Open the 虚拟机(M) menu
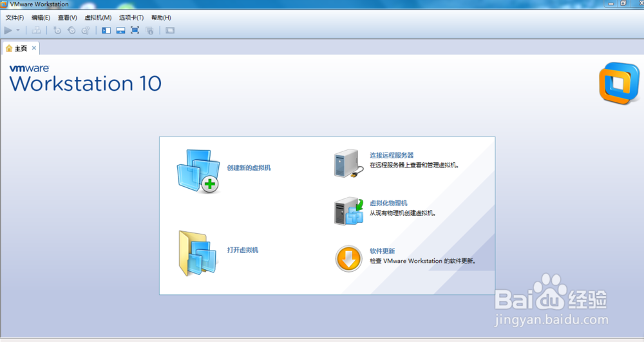 pyautogui.click(x=98, y=17)
